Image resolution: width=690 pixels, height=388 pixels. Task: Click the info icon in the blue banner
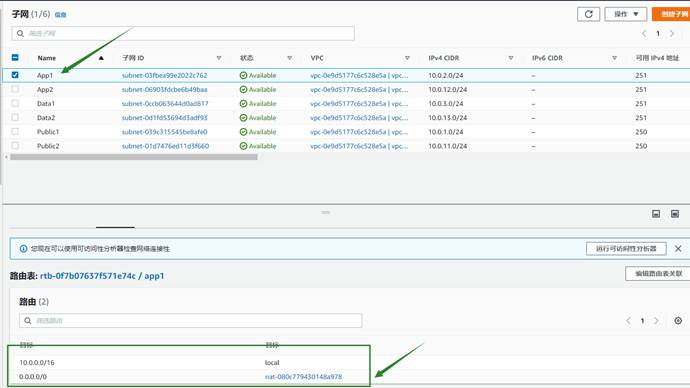23,249
